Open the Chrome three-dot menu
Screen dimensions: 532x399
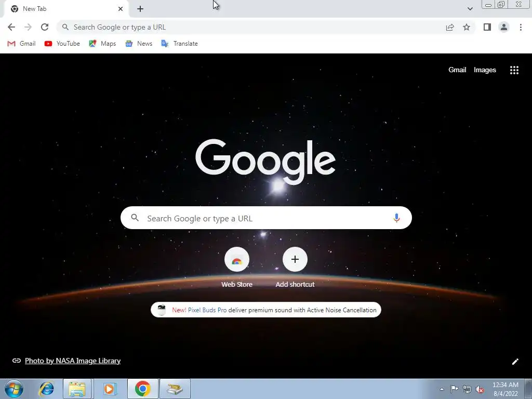pyautogui.click(x=521, y=27)
